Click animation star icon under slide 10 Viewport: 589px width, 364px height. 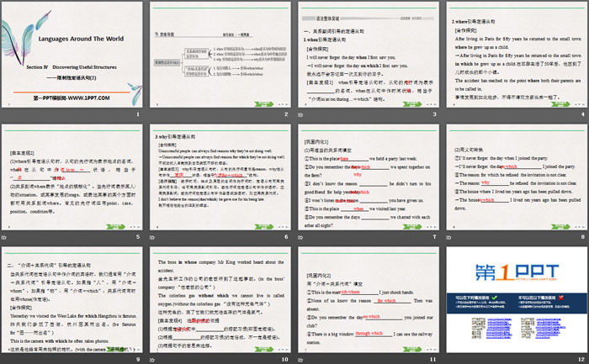coord(152,360)
